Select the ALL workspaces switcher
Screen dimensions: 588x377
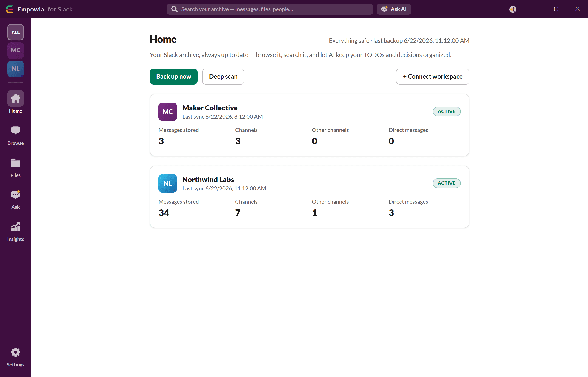pos(16,32)
